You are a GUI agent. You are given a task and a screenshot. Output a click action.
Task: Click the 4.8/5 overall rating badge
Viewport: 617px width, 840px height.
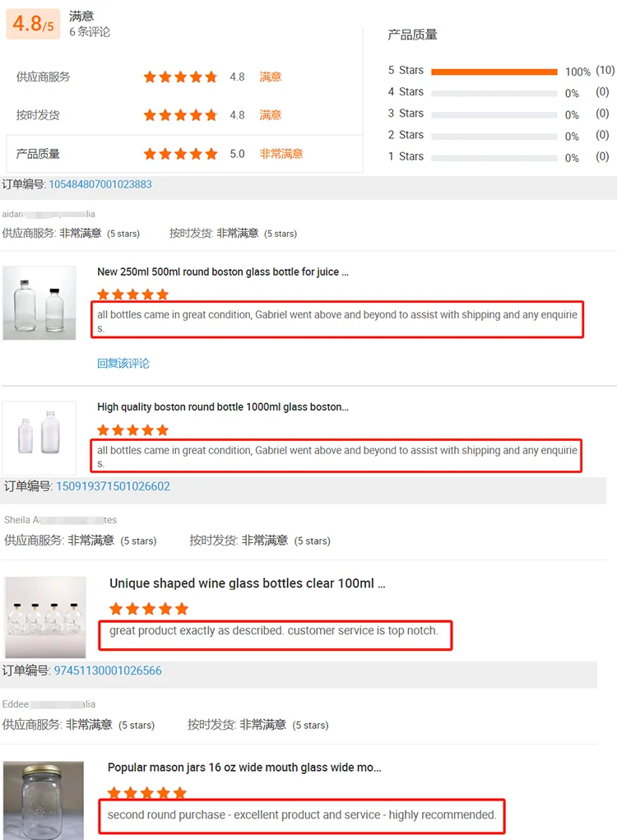(x=33, y=25)
